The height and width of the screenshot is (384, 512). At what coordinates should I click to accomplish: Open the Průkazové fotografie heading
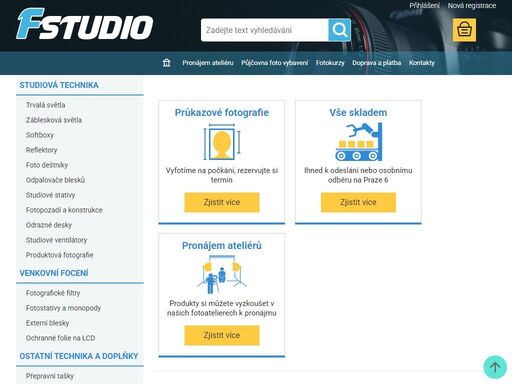point(222,113)
